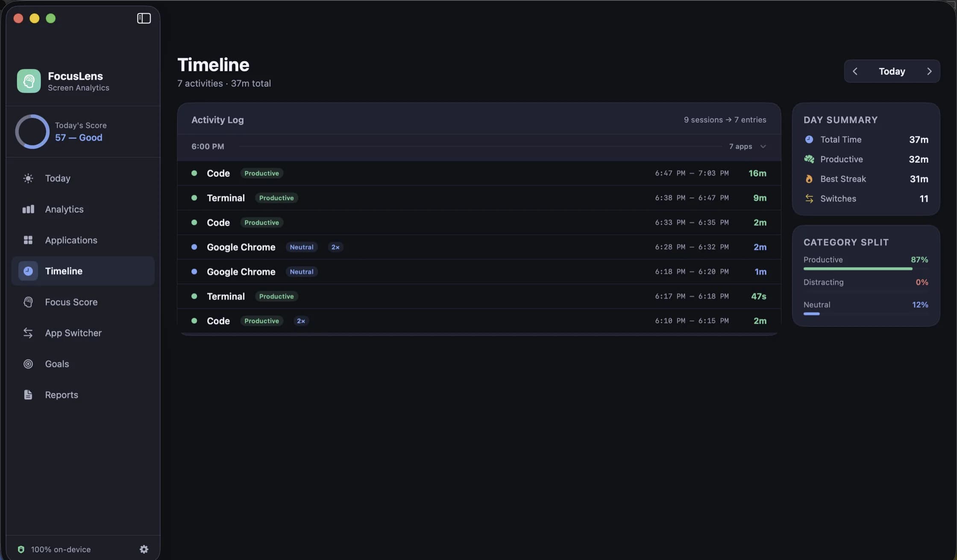Select the Goals menu item
Screen dimensions: 957x560
[83, 364]
